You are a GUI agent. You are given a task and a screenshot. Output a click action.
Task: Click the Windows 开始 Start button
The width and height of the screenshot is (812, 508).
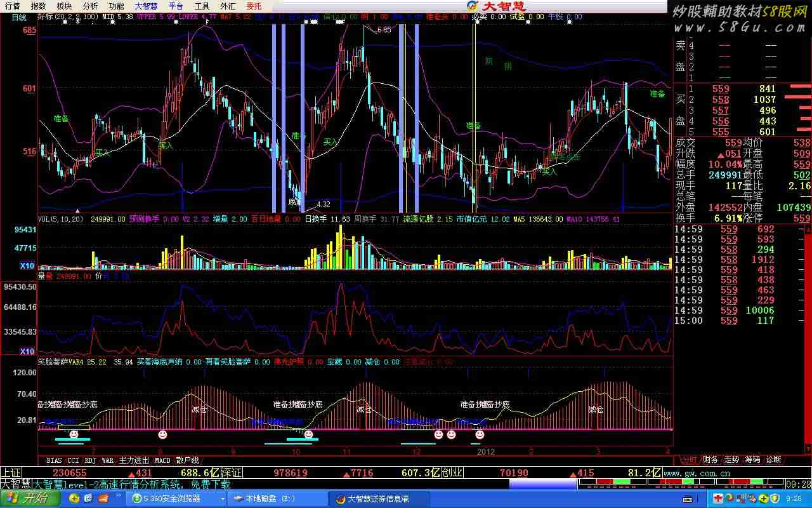coord(30,498)
